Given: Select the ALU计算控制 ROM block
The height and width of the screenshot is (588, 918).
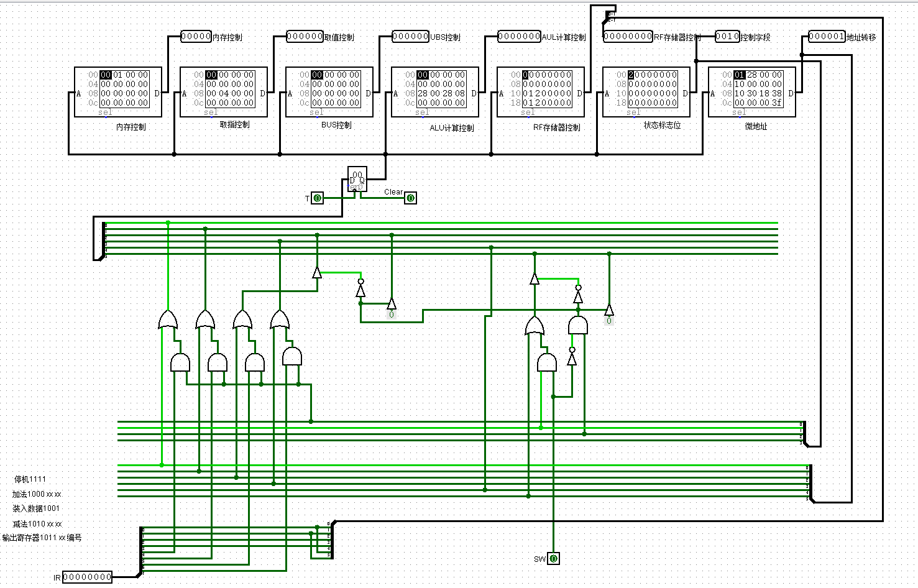Looking at the screenshot, I should click(435, 92).
